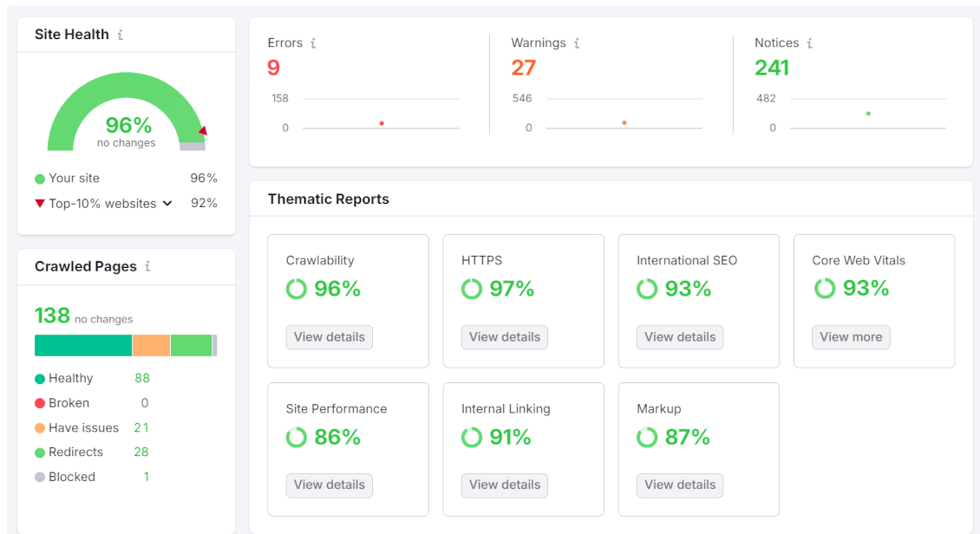This screenshot has width=980, height=534.
Task: Open the 88 Healthy pages link
Action: click(142, 379)
